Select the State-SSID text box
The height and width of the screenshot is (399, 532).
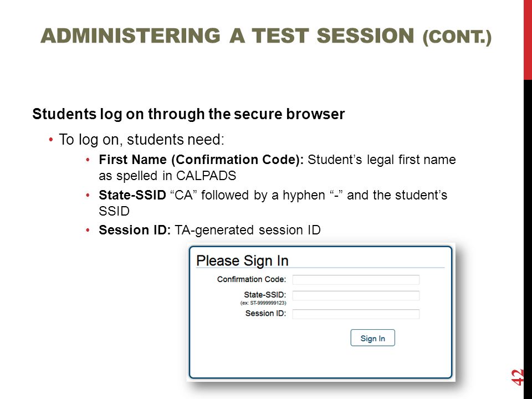coord(356,295)
